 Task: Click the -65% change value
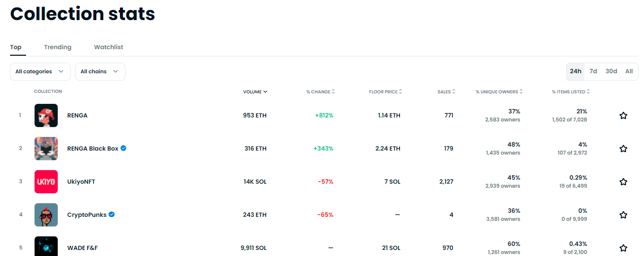326,215
